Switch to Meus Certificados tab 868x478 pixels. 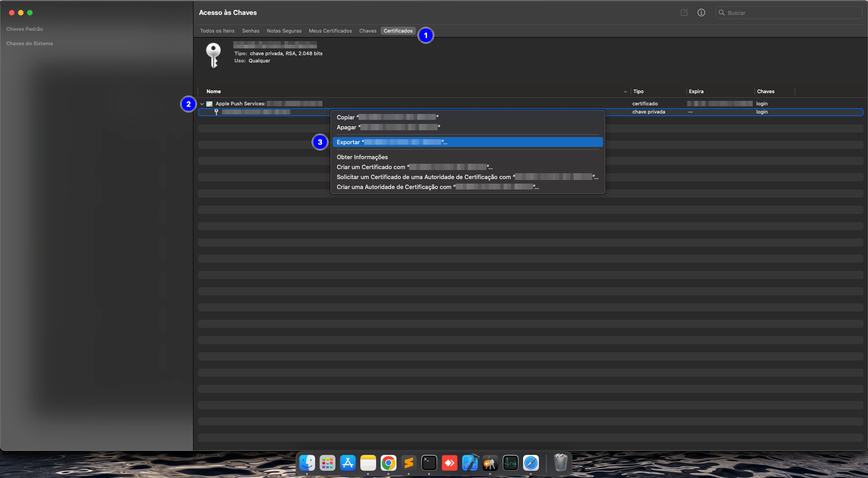pos(330,31)
